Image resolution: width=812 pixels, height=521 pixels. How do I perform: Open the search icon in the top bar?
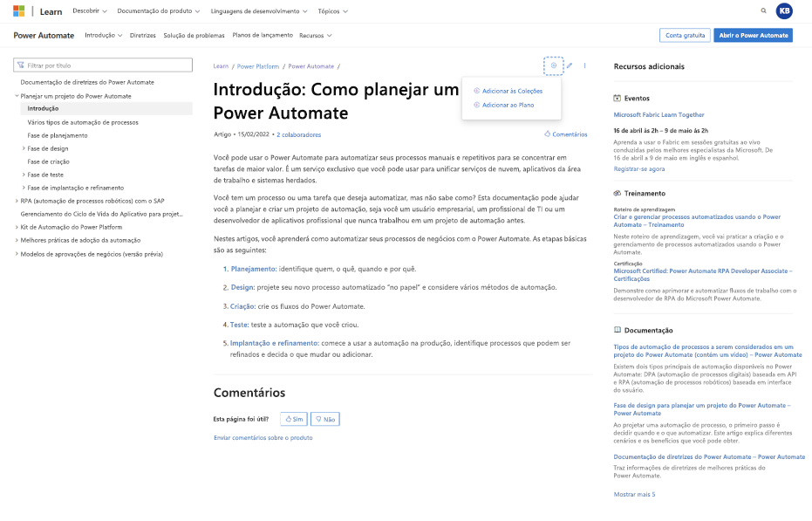click(763, 11)
